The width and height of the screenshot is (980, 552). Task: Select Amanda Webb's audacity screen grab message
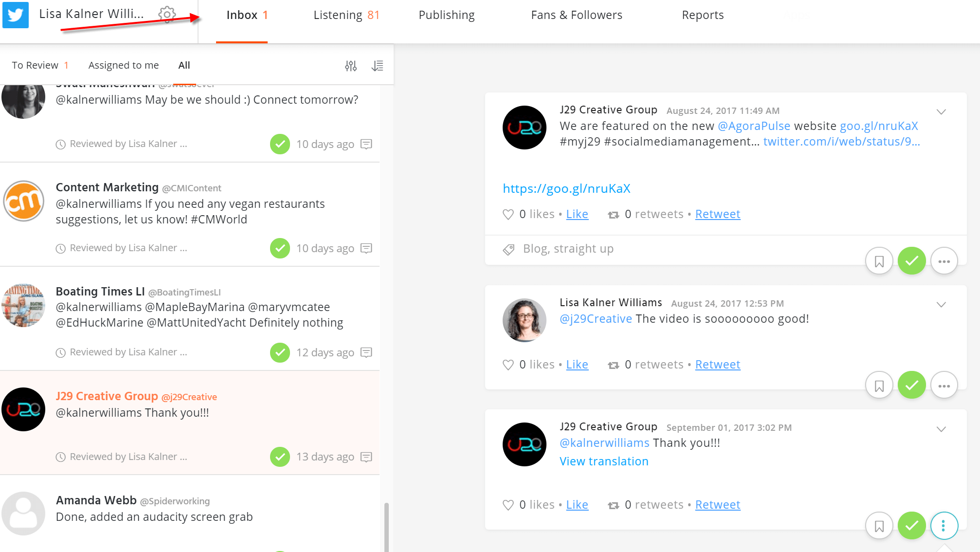pyautogui.click(x=190, y=514)
